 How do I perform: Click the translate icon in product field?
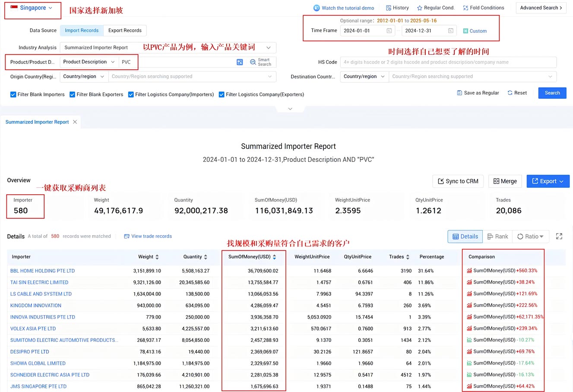tap(240, 62)
